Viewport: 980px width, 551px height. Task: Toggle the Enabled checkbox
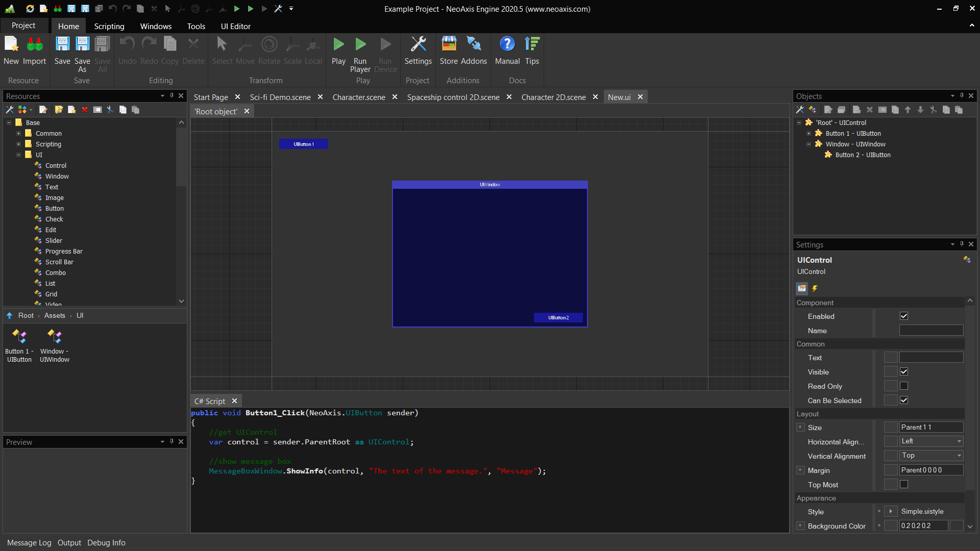coord(904,316)
